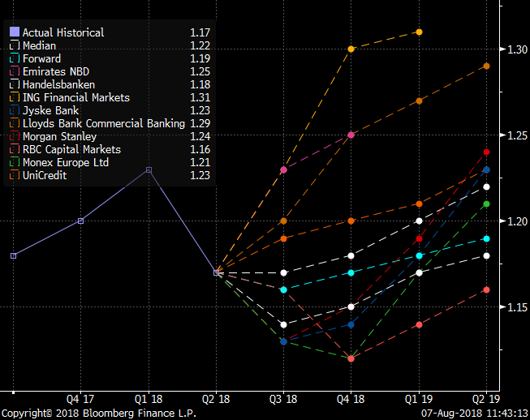Click the blue Jyske Bank point at Q4 18
This screenshot has width=530, height=420.
(351, 325)
